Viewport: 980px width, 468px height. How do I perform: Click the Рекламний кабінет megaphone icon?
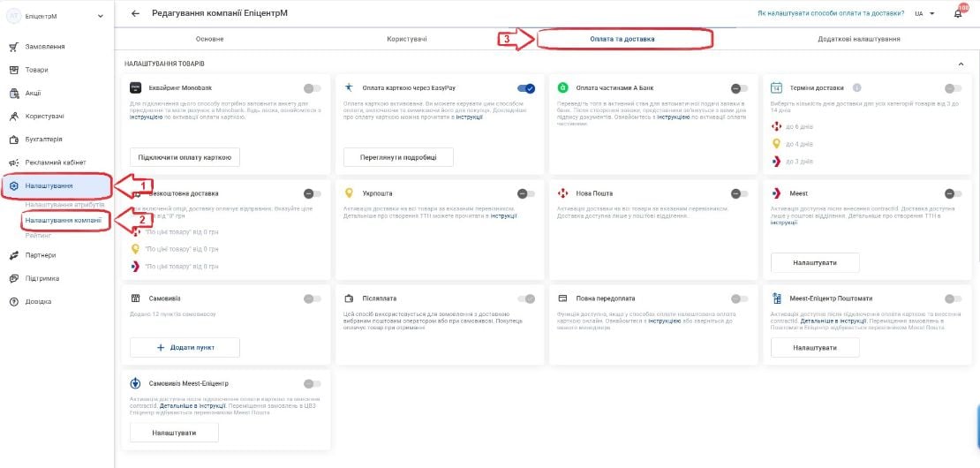coord(14,162)
